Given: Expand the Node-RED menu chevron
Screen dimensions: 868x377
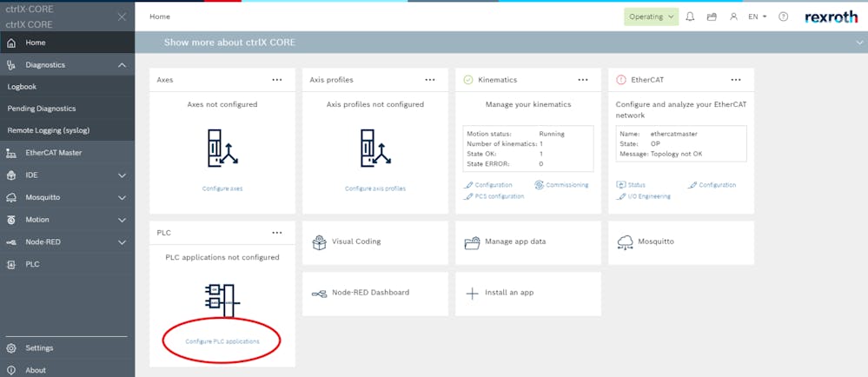Looking at the screenshot, I should pos(123,241).
